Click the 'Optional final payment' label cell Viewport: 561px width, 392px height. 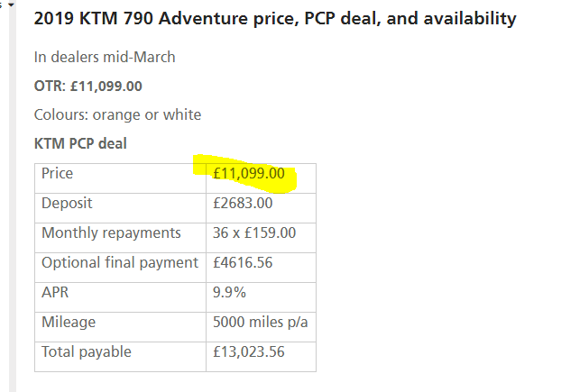pos(120,268)
